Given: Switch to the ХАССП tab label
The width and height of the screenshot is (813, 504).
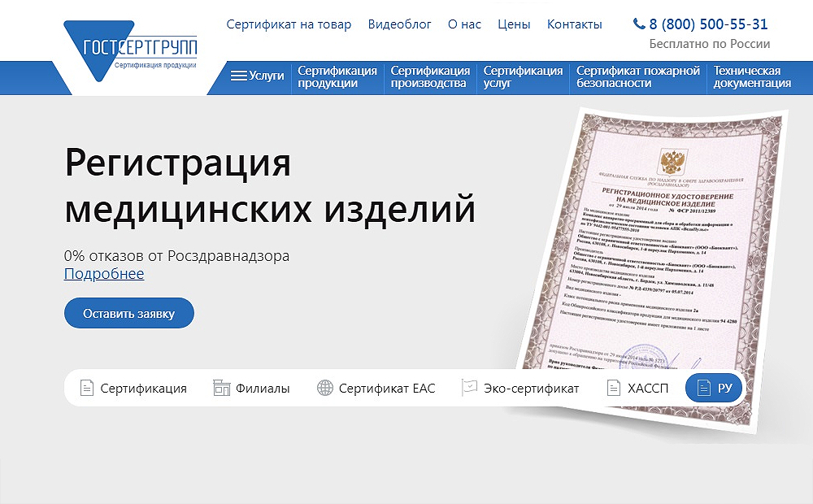Looking at the screenshot, I should (648, 389).
